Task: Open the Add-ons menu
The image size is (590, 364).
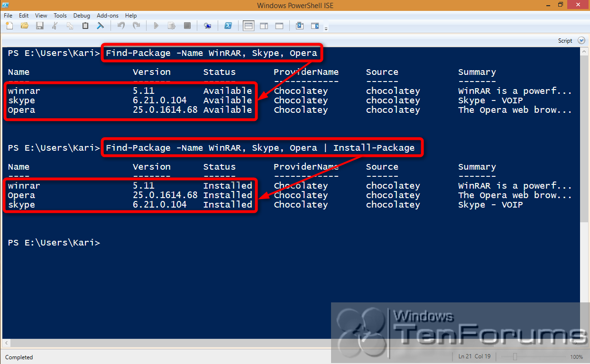Action: point(108,16)
